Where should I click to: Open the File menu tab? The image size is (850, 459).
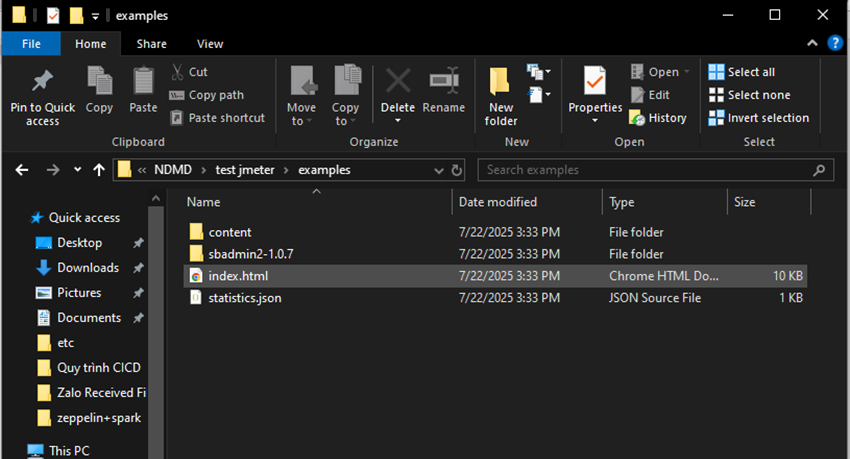click(31, 44)
